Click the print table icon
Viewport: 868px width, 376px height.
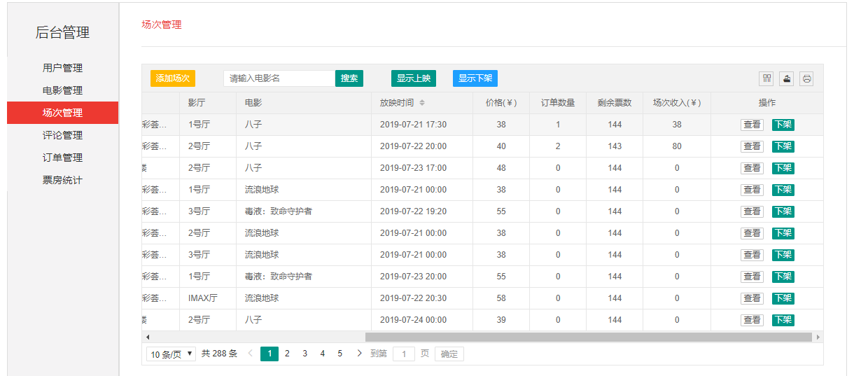tap(806, 78)
